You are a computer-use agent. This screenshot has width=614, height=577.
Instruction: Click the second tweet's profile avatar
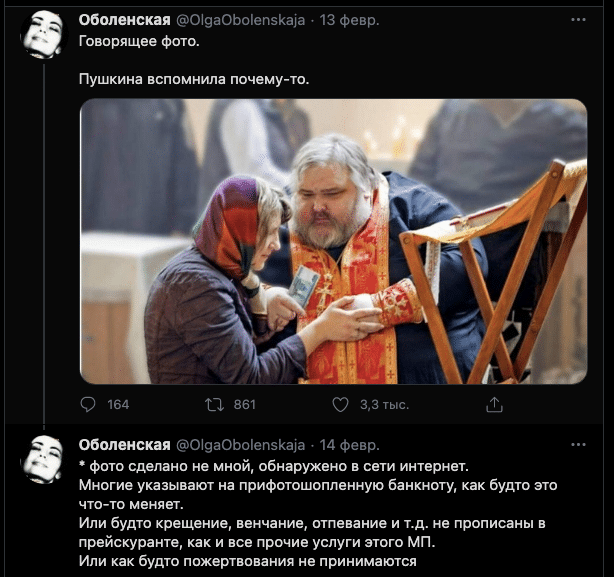tap(44, 459)
